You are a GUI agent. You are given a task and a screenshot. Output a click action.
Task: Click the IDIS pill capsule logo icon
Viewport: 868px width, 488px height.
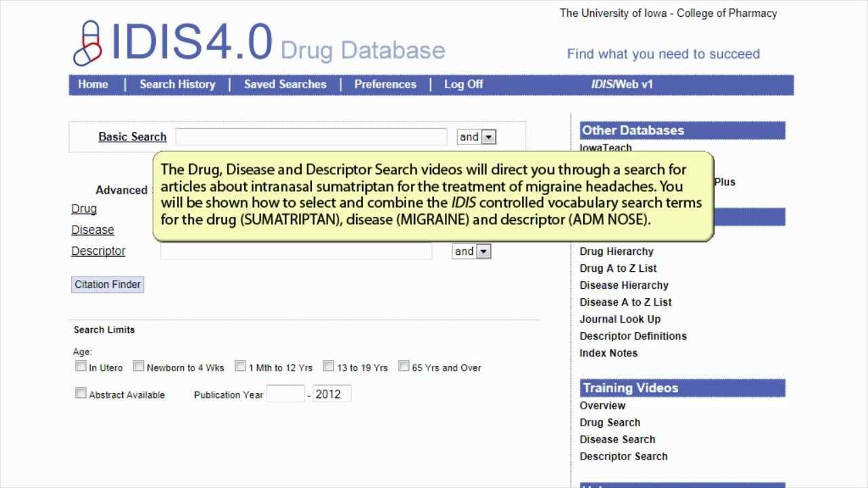coord(87,43)
